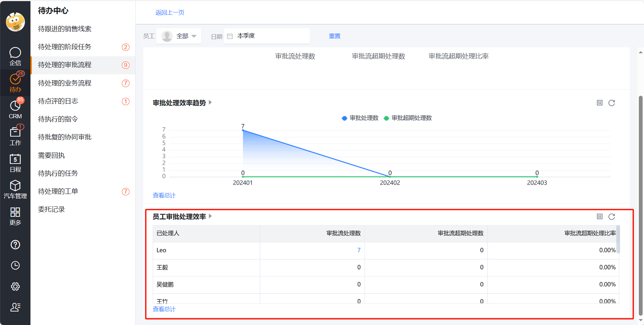
Task: Click the 重置 reset link
Action: [x=334, y=36]
